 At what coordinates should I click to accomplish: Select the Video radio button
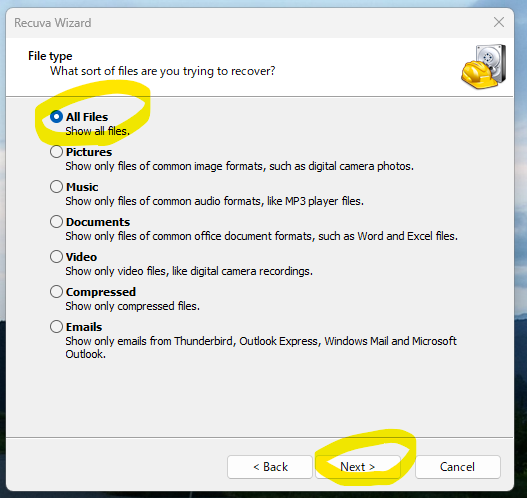tap(56, 256)
